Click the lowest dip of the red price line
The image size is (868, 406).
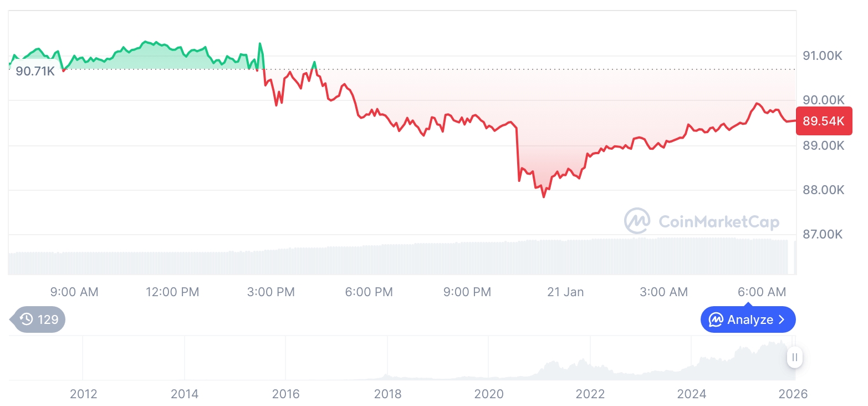pos(544,196)
